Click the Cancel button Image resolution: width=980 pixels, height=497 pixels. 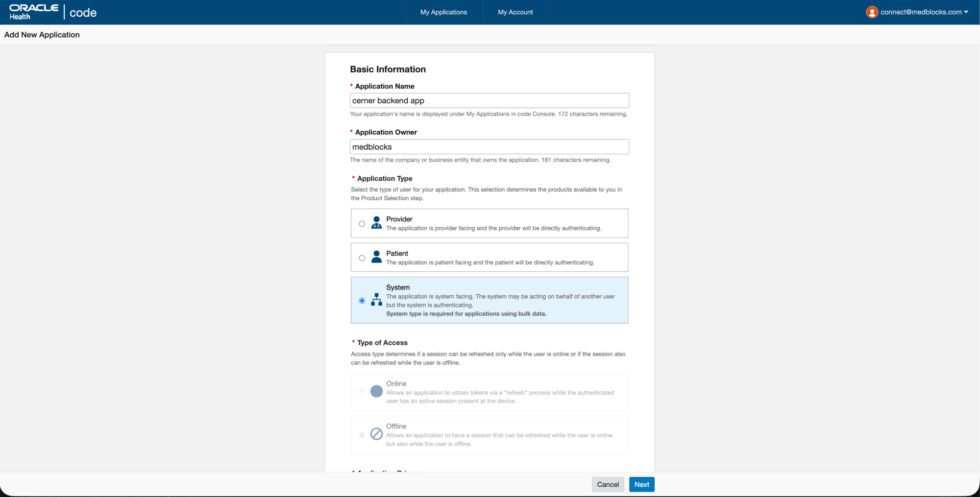click(608, 484)
